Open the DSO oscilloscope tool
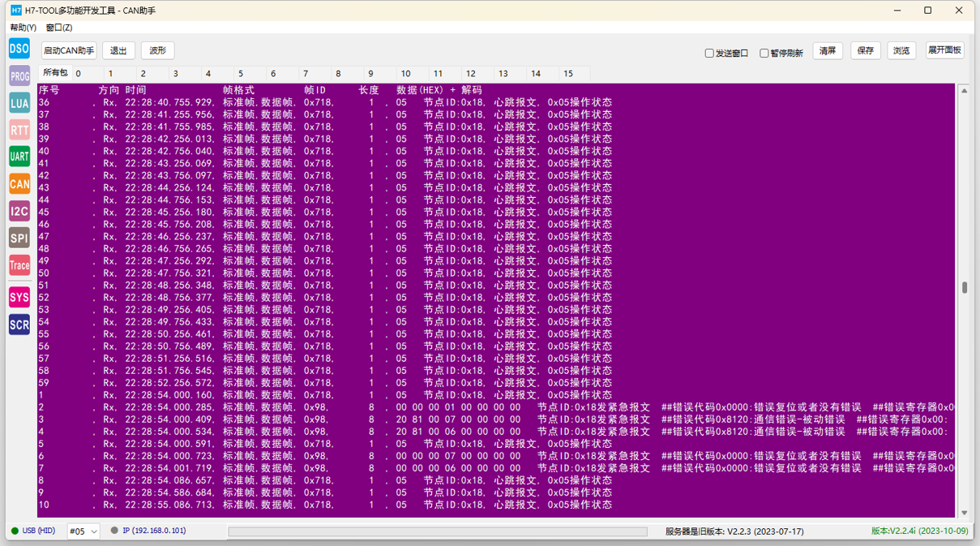Image resolution: width=980 pixels, height=546 pixels. (19, 49)
